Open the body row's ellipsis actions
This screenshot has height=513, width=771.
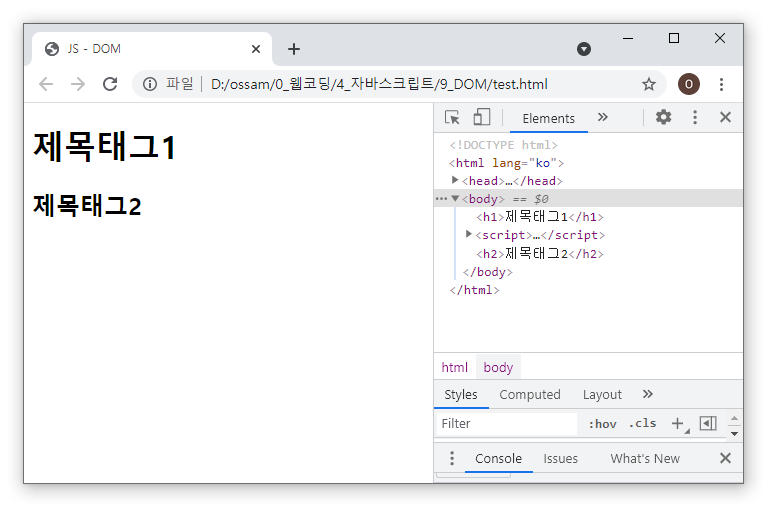click(441, 199)
